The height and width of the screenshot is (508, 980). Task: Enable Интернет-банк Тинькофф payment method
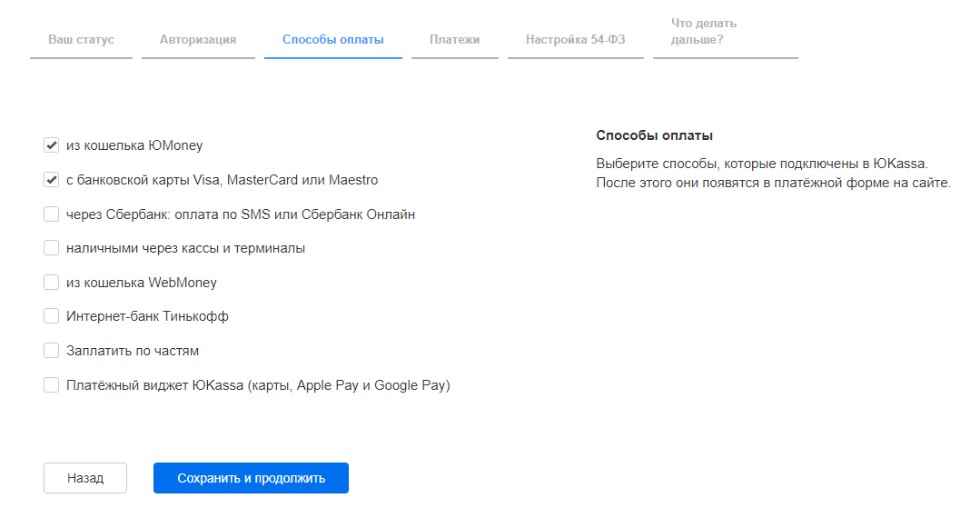tap(51, 316)
